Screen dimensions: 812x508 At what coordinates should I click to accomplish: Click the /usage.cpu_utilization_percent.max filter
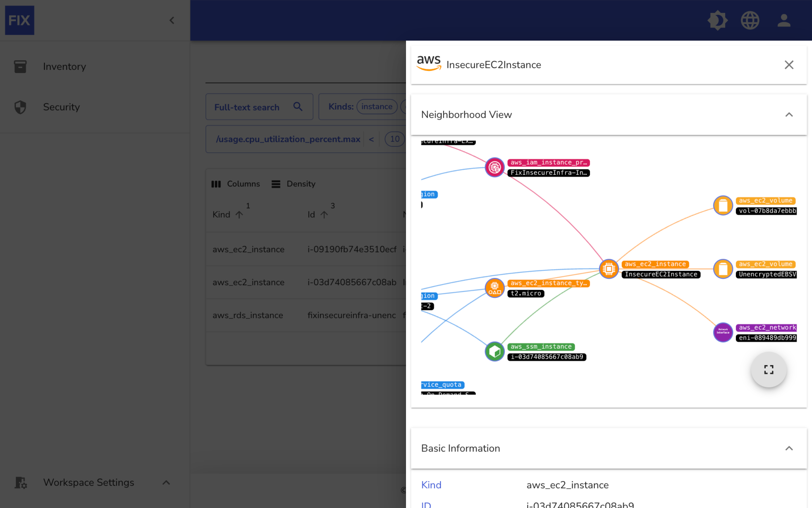(288, 139)
